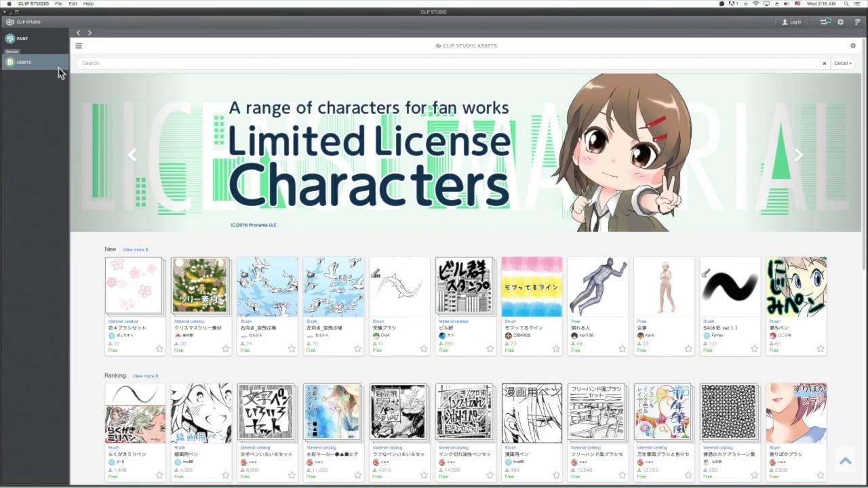
Task: Favorite the クリスマスツリー素材 asset with its star
Action: pyautogui.click(x=226, y=349)
